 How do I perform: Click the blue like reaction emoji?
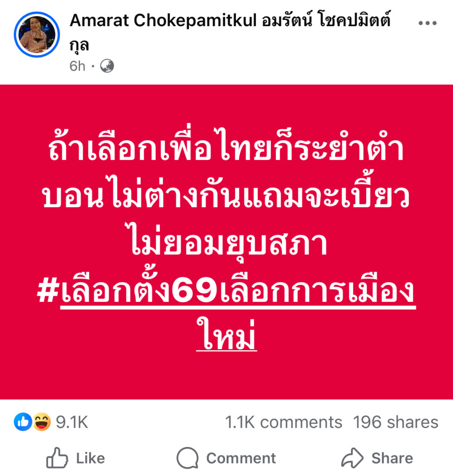tap(23, 422)
